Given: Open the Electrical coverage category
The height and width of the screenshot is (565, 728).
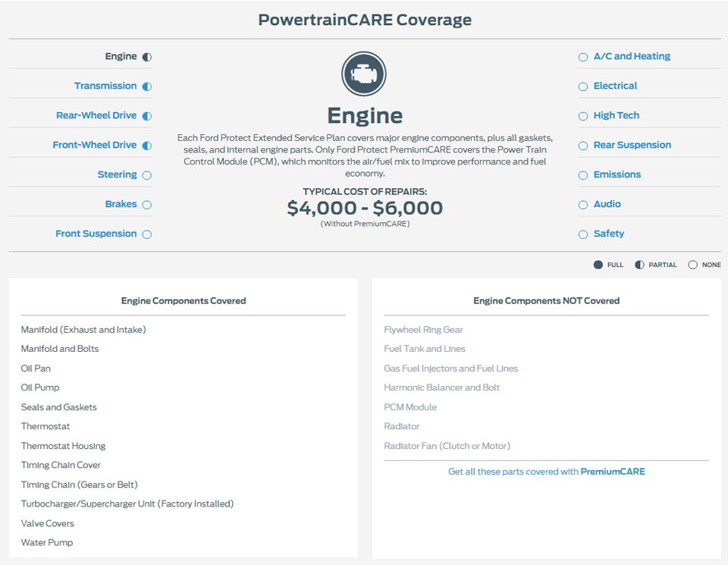Looking at the screenshot, I should tap(615, 86).
